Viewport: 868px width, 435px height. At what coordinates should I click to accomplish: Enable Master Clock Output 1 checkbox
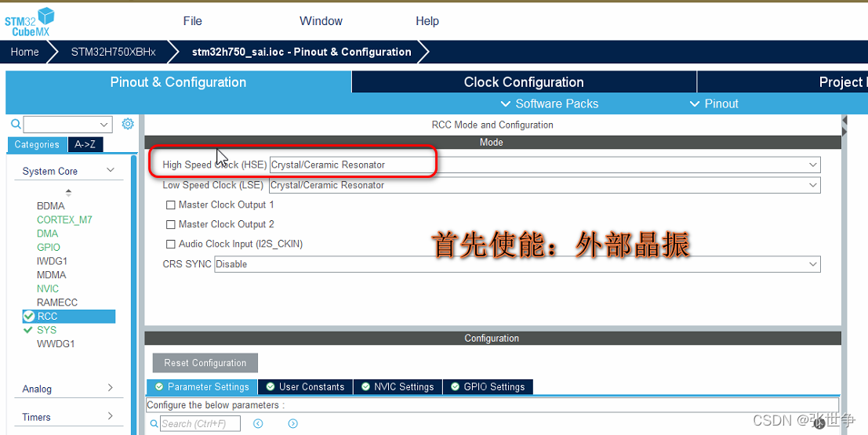[x=170, y=205]
